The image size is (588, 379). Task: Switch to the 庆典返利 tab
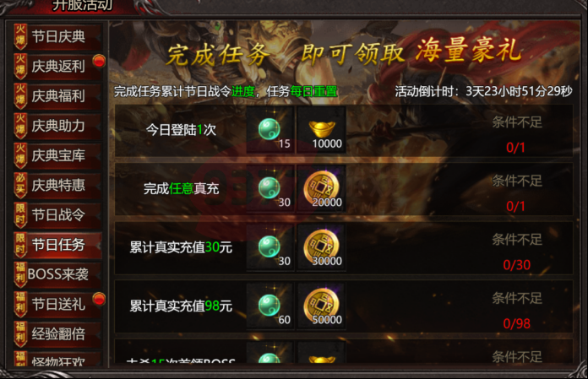(x=57, y=67)
